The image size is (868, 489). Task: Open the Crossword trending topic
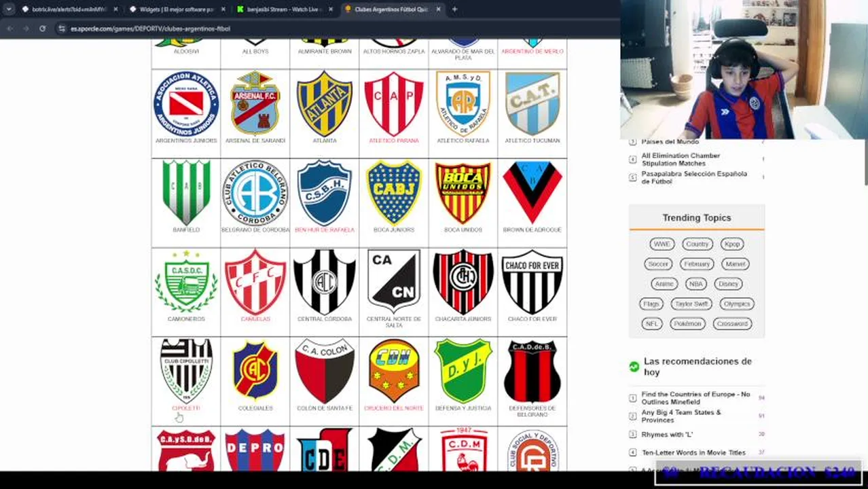point(732,323)
